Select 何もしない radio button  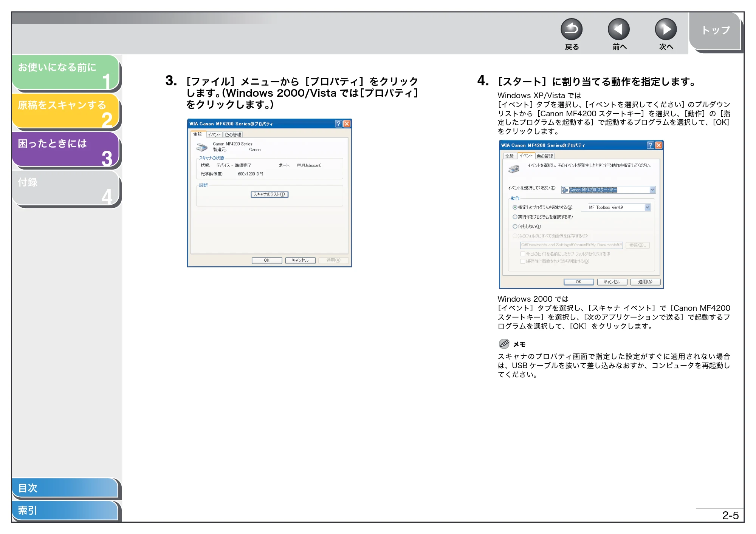[x=515, y=226]
